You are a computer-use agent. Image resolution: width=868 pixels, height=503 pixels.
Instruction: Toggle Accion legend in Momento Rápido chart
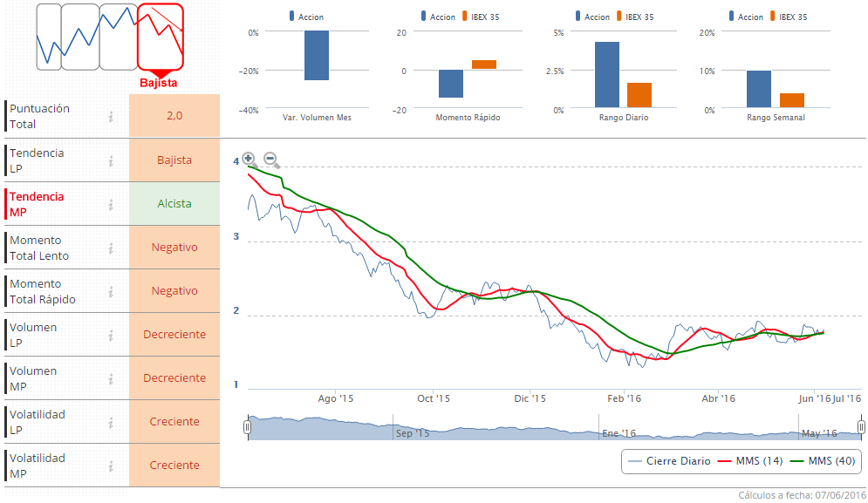tap(439, 17)
